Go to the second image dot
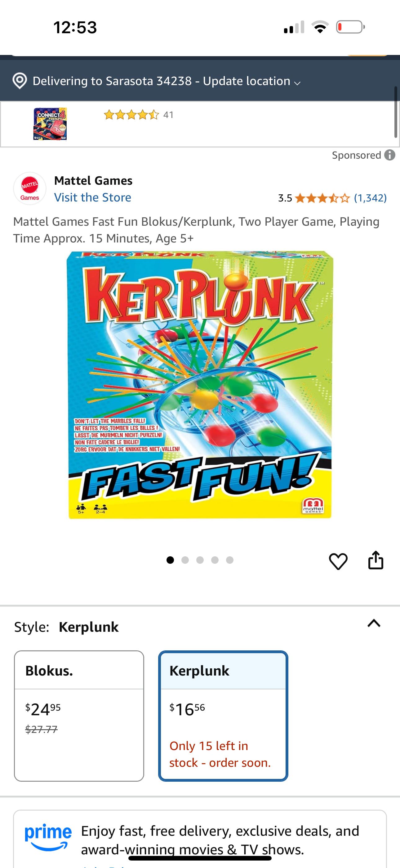The image size is (400, 868). pos(185,560)
